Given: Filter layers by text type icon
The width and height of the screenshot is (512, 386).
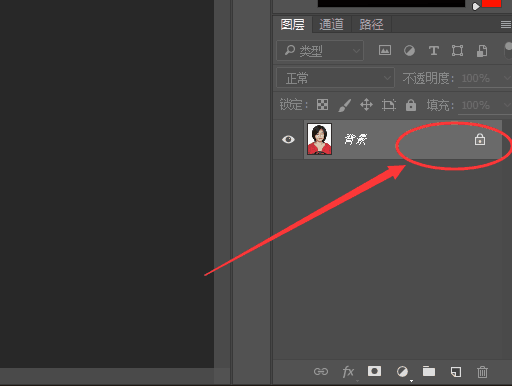Looking at the screenshot, I should [433, 51].
